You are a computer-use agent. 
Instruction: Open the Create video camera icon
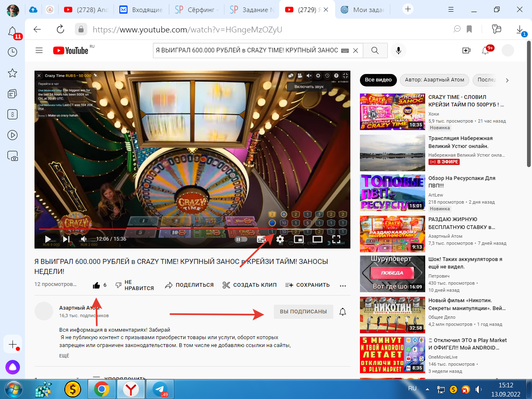pyautogui.click(x=466, y=50)
